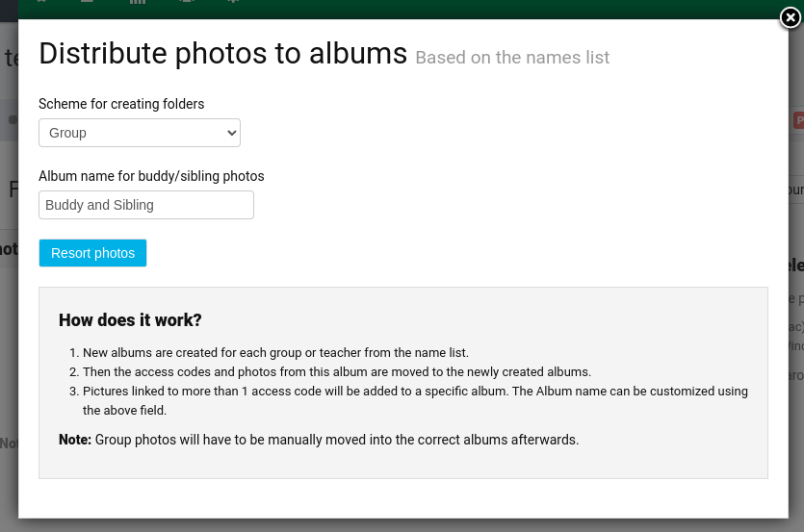
Task: Close the Distribute photos dialog
Action: (x=791, y=18)
